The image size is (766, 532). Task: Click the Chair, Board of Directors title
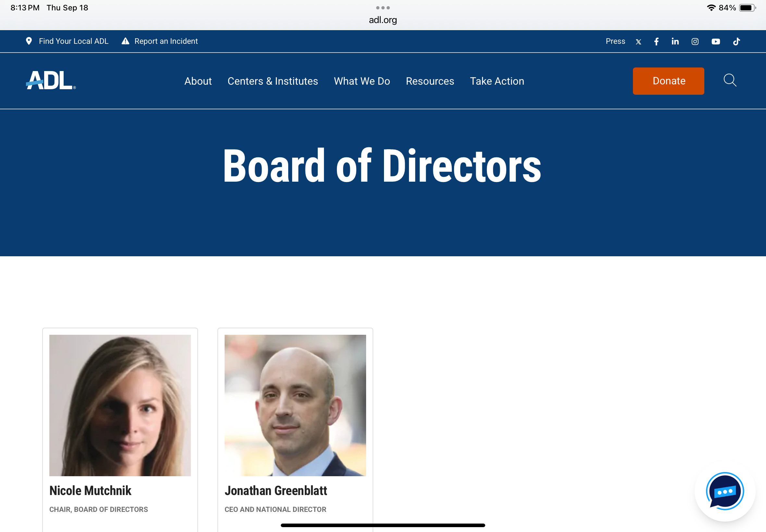click(x=99, y=509)
